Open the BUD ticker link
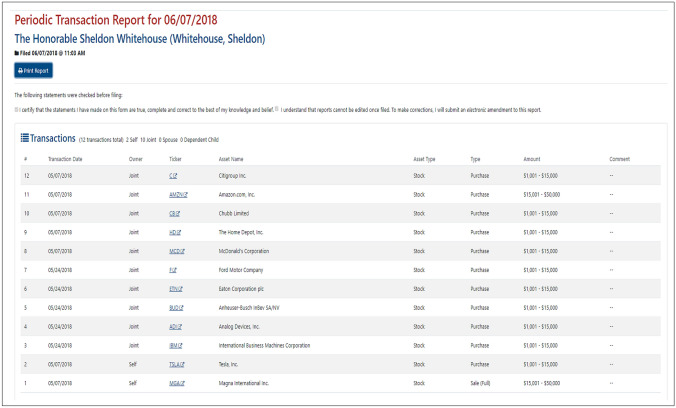 (x=176, y=308)
